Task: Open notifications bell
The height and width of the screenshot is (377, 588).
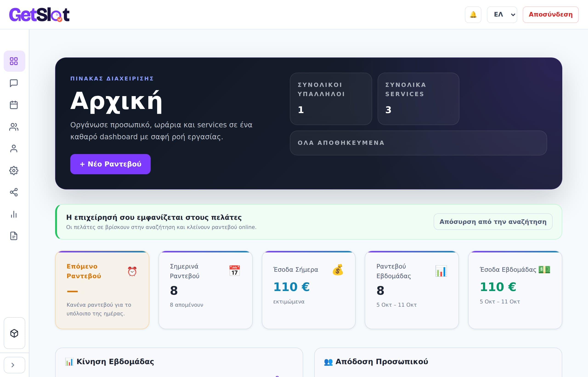Action: click(473, 15)
